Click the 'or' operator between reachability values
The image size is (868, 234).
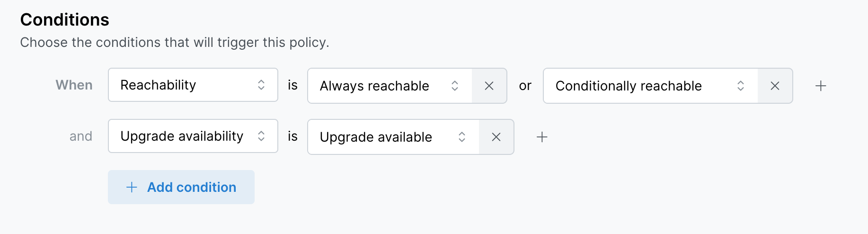[x=525, y=86]
